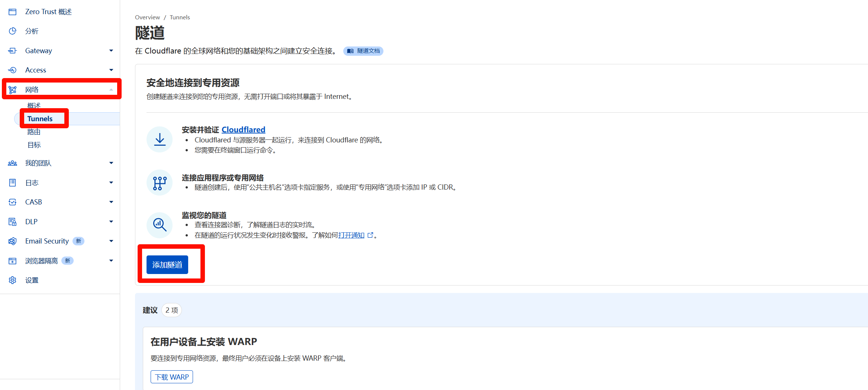Click the CASB sidebar icon

tap(12, 202)
